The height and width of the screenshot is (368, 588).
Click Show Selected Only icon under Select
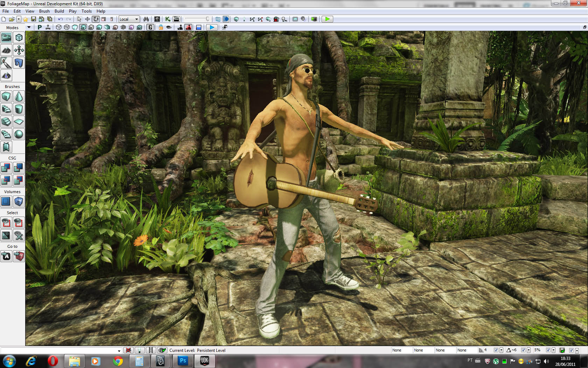(6, 223)
